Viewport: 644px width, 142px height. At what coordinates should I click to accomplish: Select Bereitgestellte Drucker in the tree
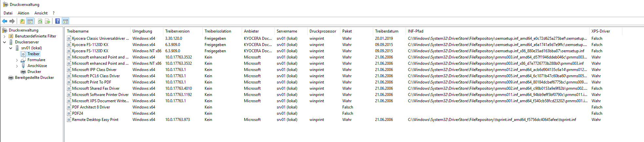point(34,78)
